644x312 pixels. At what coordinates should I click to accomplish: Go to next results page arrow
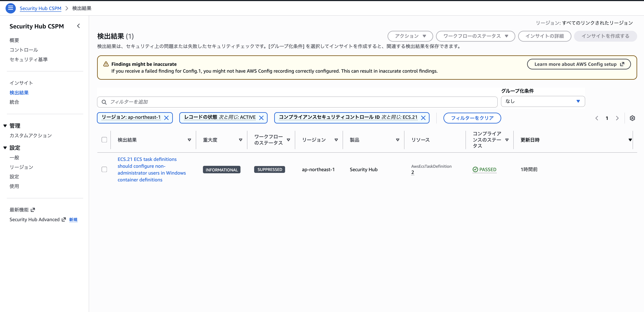(x=617, y=118)
